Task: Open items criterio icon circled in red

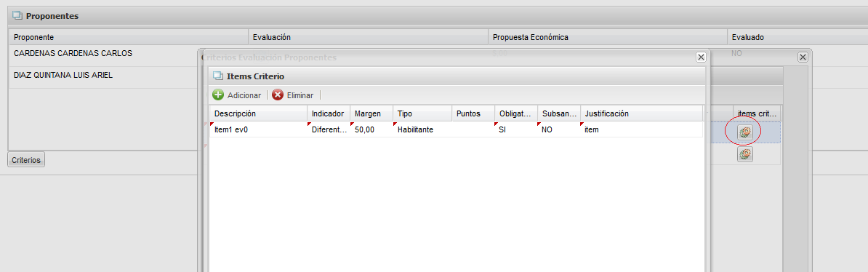Action: (745, 132)
